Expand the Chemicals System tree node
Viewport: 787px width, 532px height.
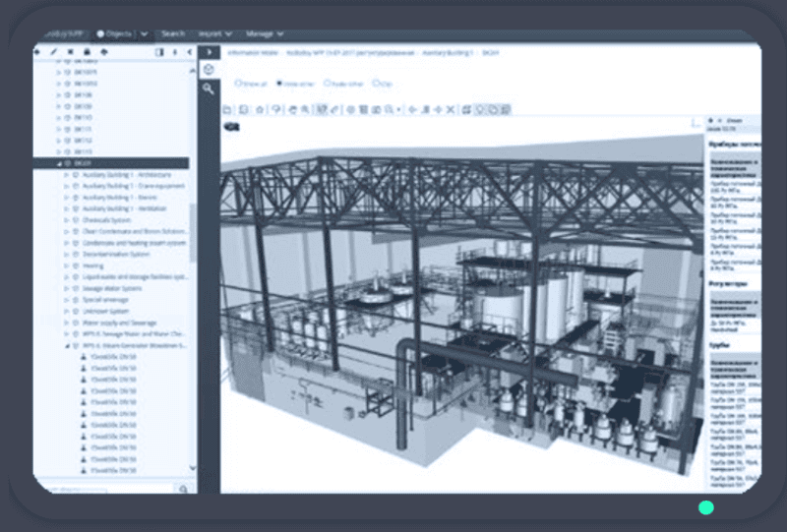66,220
